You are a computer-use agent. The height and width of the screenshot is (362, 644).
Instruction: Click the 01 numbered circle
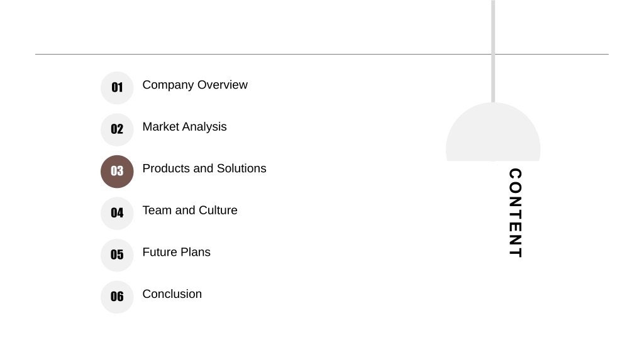(117, 88)
